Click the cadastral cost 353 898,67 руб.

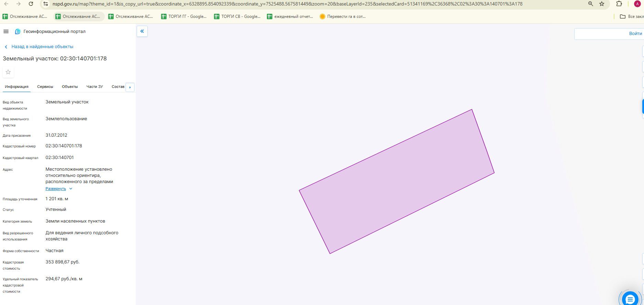pyautogui.click(x=63, y=262)
